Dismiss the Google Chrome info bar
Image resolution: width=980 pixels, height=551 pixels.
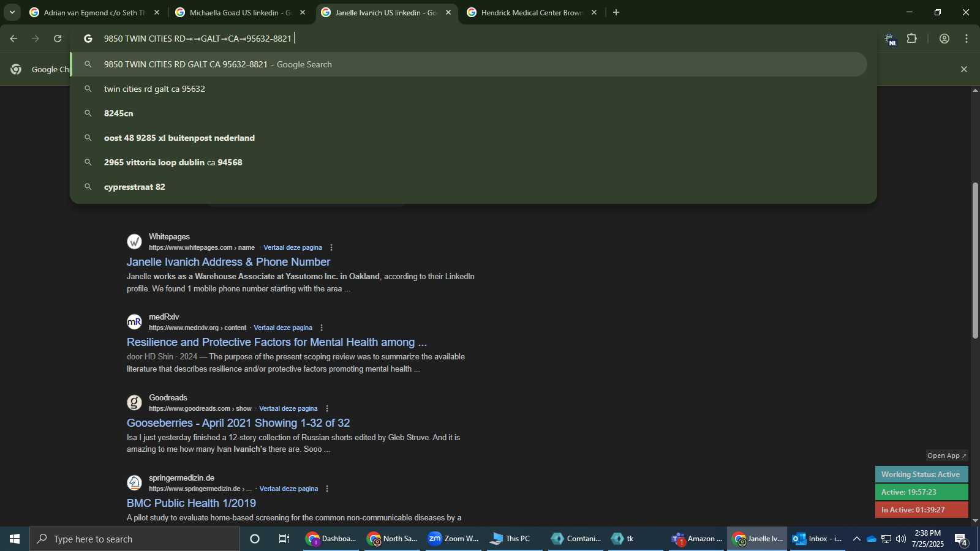(964, 69)
